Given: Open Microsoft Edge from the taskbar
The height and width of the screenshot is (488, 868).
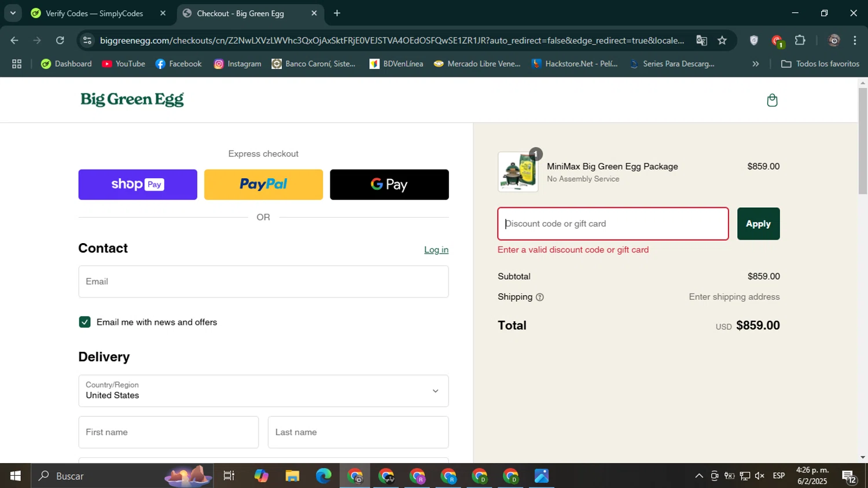Looking at the screenshot, I should (323, 476).
